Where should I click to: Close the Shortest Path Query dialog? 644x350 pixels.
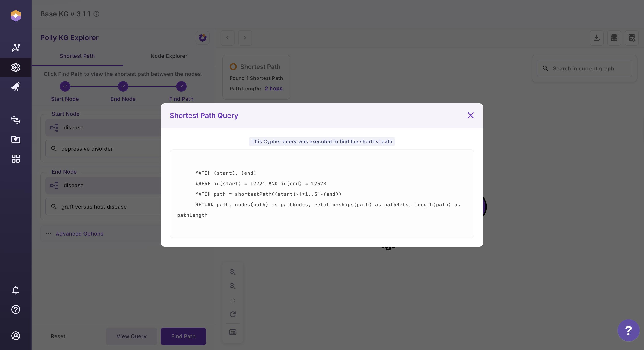tap(471, 115)
